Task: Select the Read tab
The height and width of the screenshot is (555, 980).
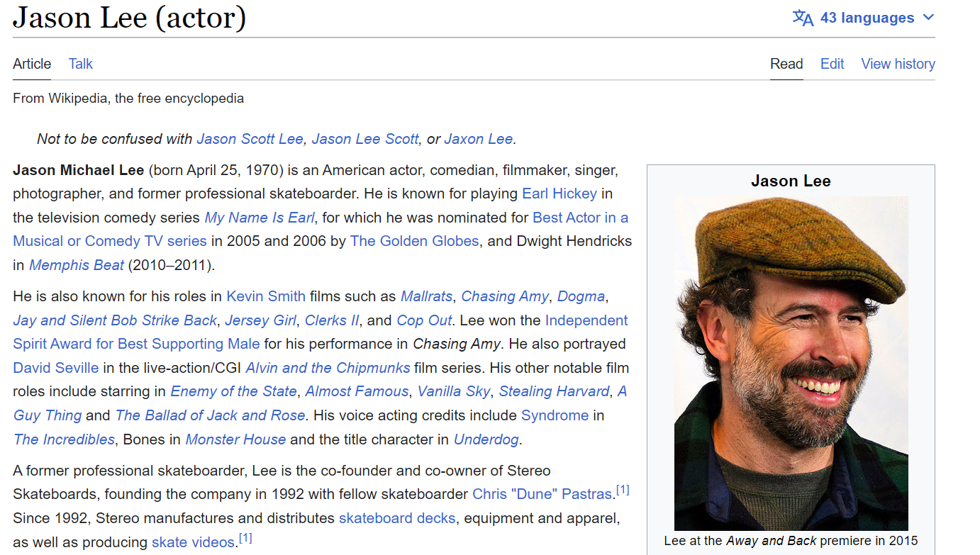Action: pos(786,64)
